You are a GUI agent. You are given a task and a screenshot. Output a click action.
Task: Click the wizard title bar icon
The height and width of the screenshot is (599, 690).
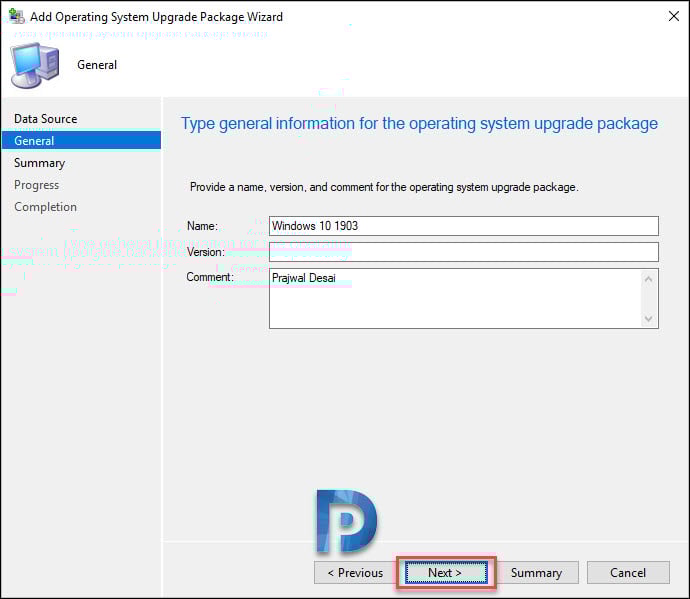click(x=17, y=16)
